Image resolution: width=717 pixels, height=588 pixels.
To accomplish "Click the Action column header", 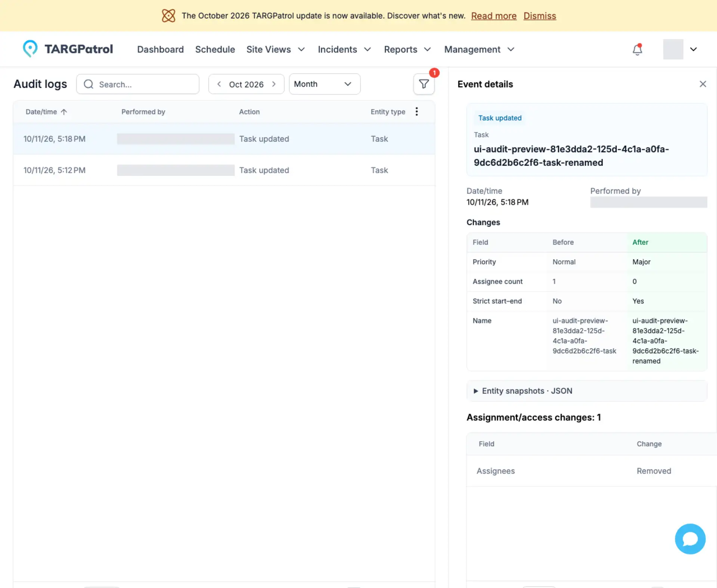I will coord(249,112).
